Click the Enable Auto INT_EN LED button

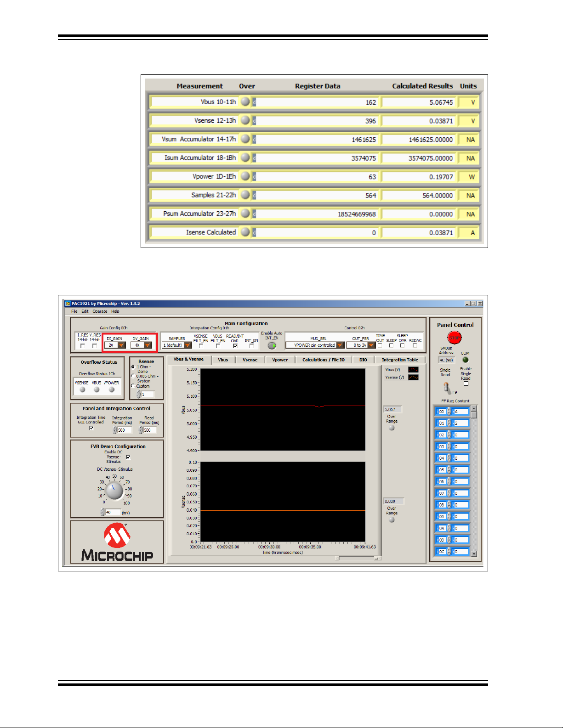point(272,345)
